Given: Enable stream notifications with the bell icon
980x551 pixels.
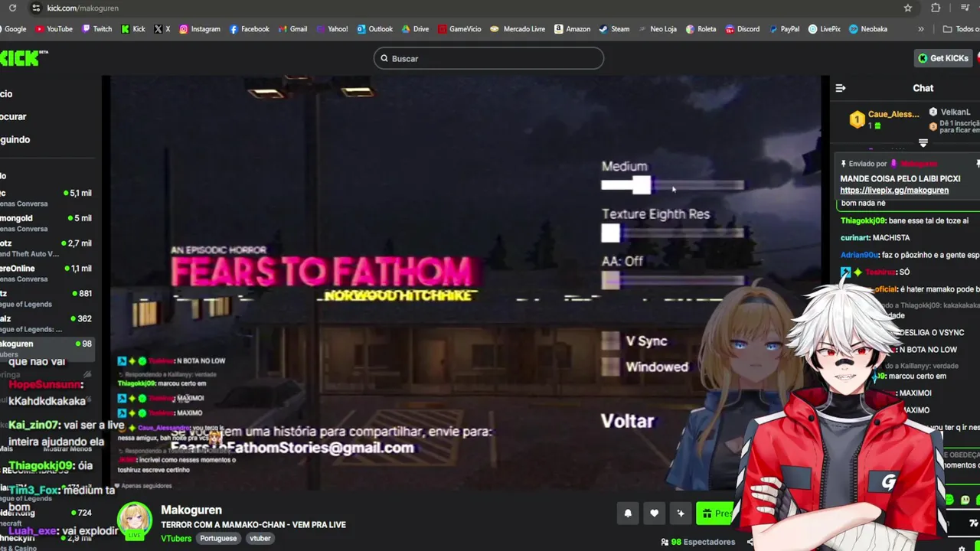Looking at the screenshot, I should pos(628,514).
